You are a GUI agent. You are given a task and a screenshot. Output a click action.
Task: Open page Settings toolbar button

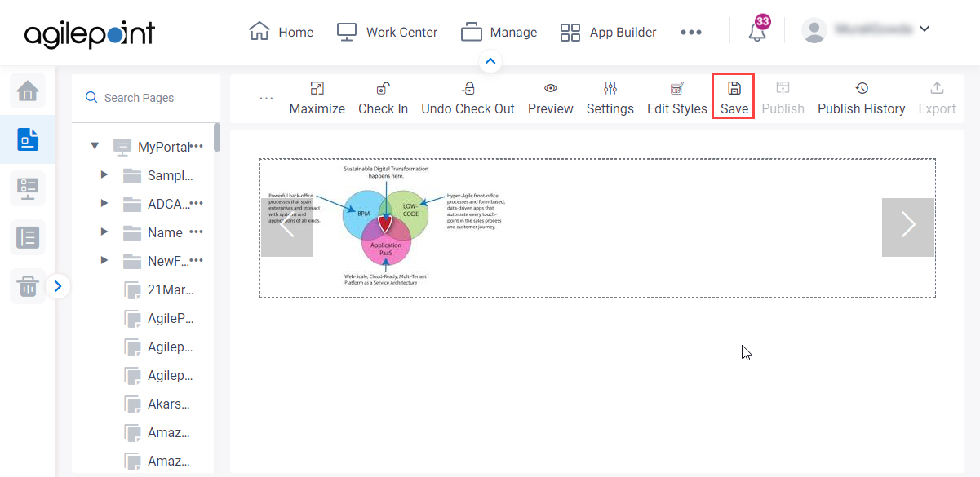(x=610, y=99)
